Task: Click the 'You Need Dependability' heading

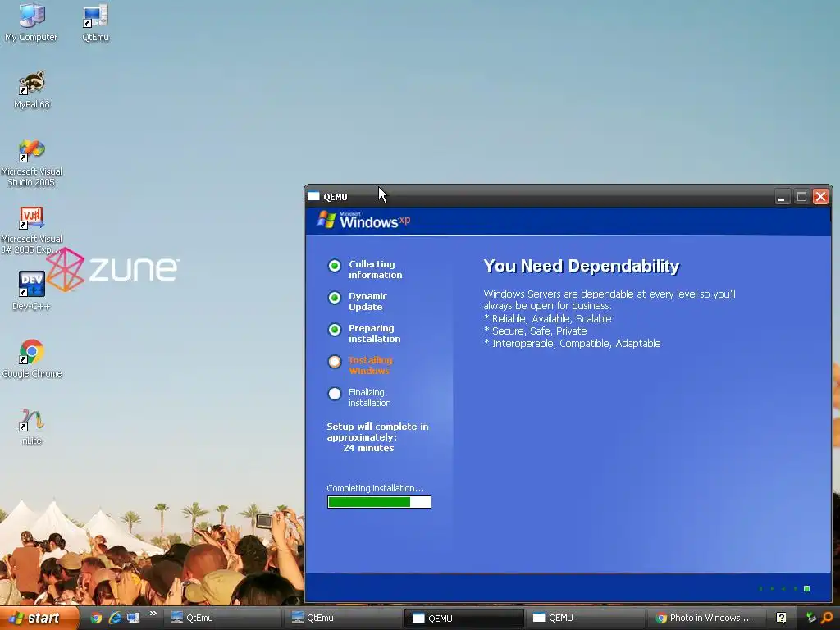Action: [x=582, y=267]
